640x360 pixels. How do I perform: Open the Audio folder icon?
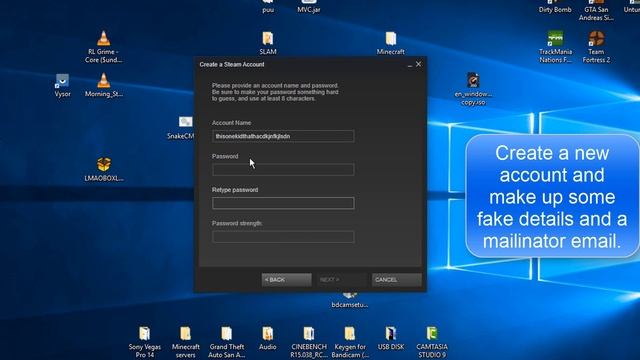268,338
